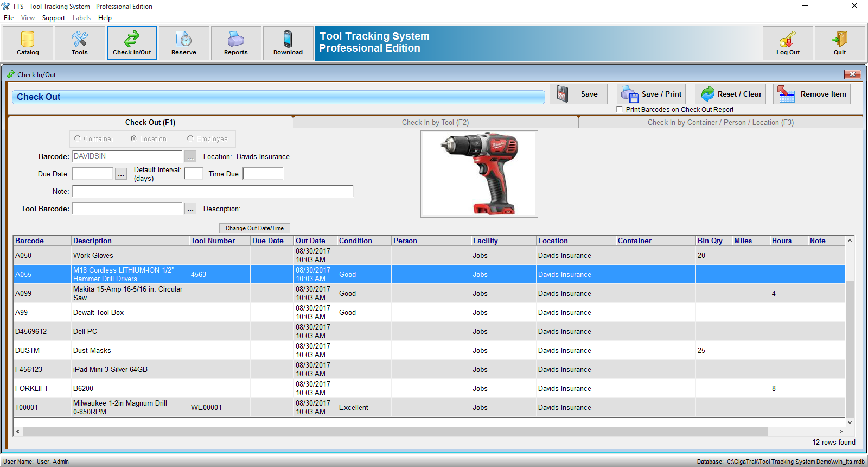Viewport: 868px width, 467px height.
Task: Select the FORKLIFT B6200 row
Action: pos(429,388)
